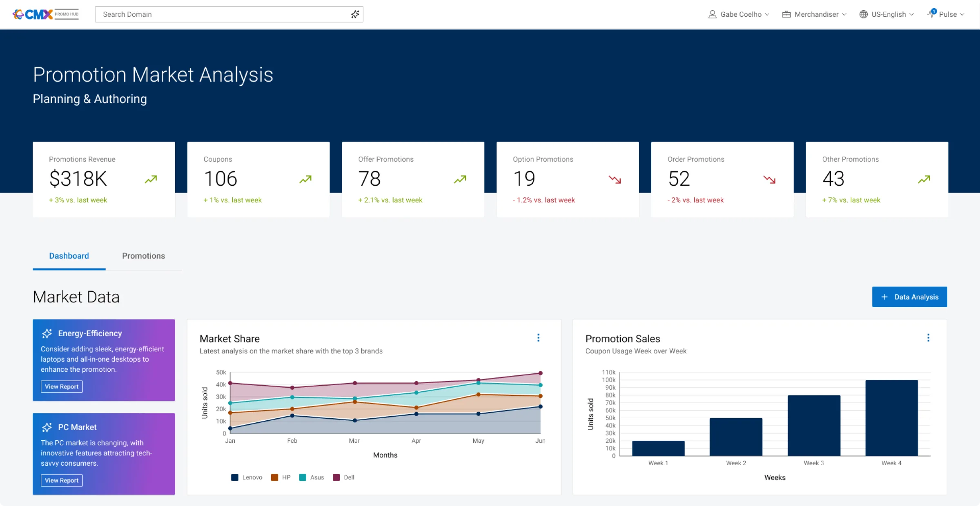Click the Week 3 bar in Promotion Sales

[x=814, y=426]
